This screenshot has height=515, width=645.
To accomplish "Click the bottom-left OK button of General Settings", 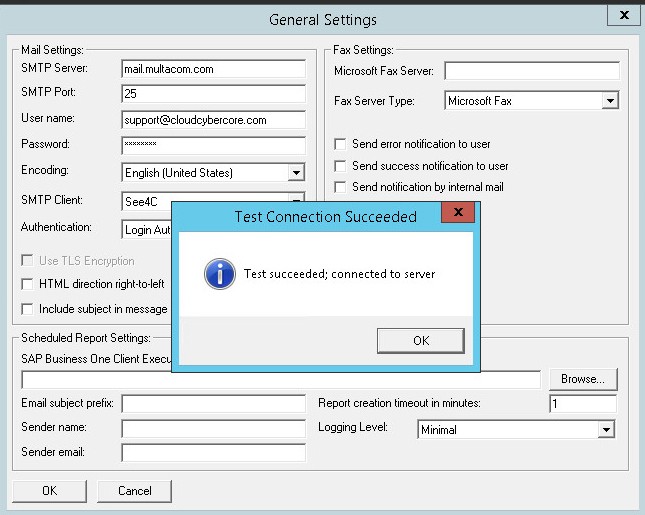I will (49, 491).
